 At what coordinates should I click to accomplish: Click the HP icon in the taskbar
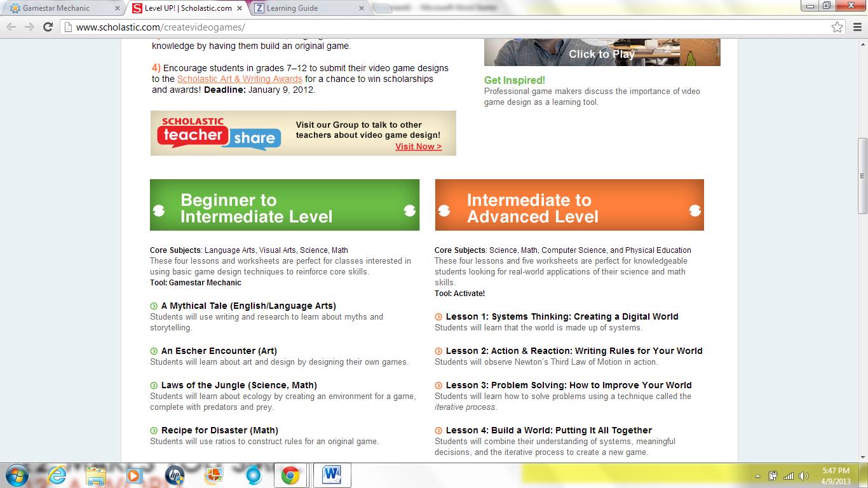pyautogui.click(x=173, y=475)
